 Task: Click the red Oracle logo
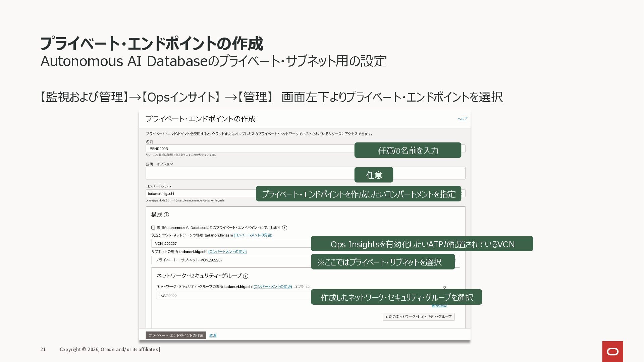point(612,351)
